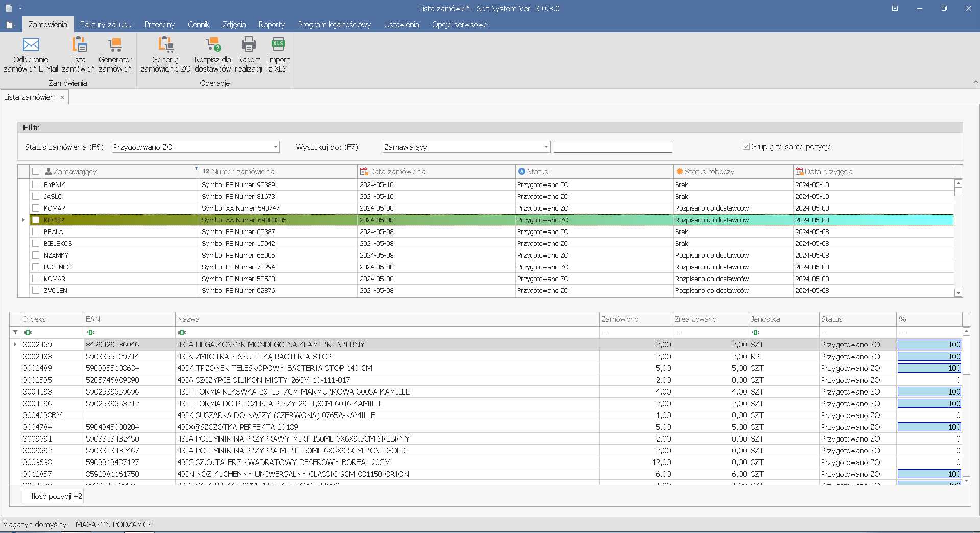The image size is (980, 533).
Task: Check the select-all header checkbox
Action: tap(36, 171)
